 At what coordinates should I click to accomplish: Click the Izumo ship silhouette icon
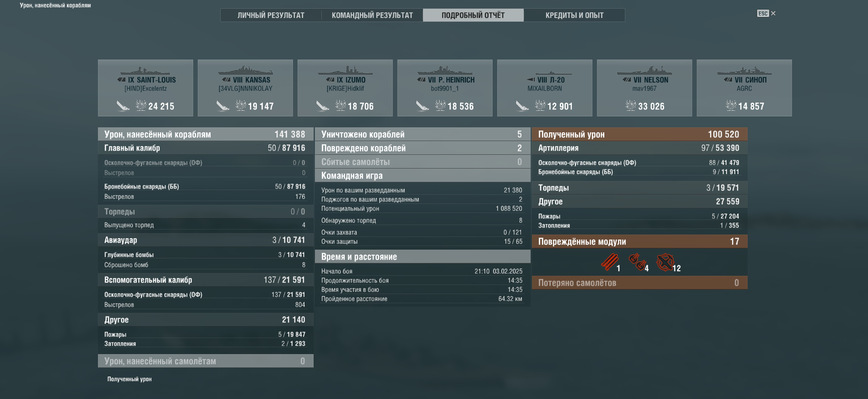[345, 71]
